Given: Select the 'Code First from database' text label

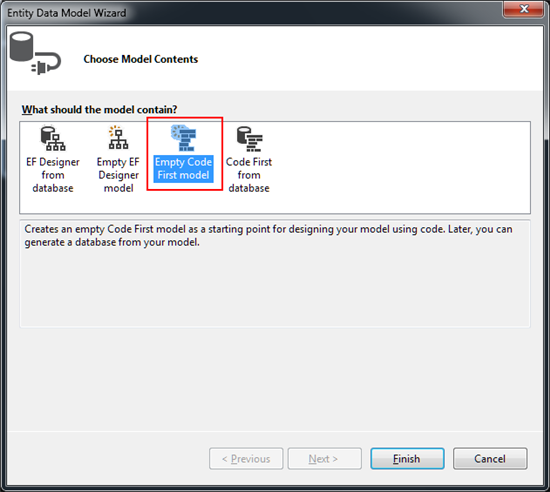Looking at the screenshot, I should (249, 175).
